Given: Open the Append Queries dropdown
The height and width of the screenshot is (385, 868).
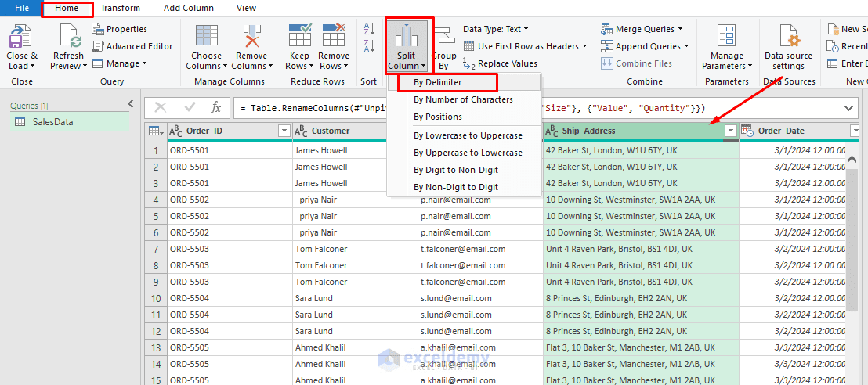Looking at the screenshot, I should click(645, 46).
